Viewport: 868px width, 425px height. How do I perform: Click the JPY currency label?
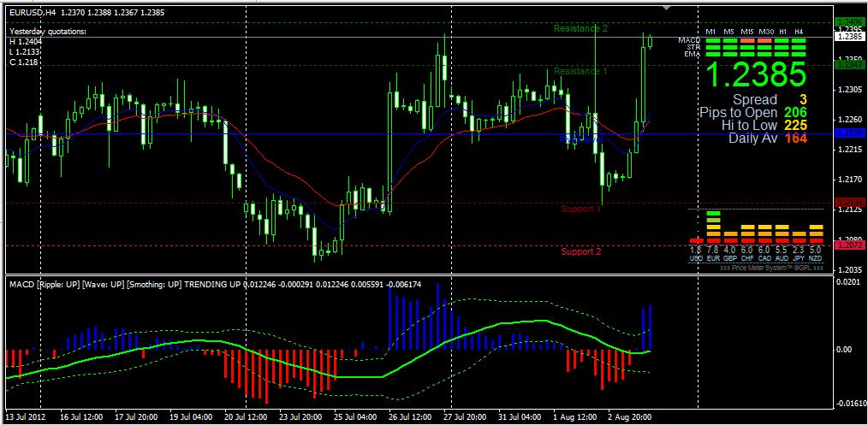click(799, 258)
